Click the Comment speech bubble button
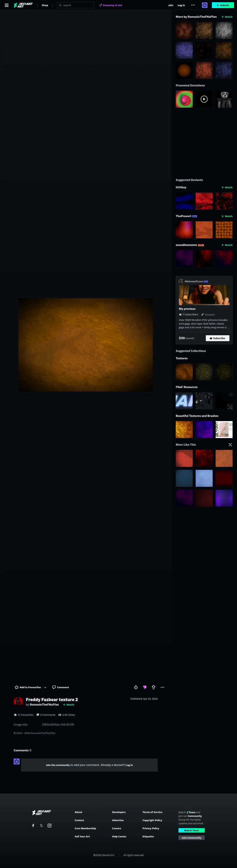 61,687
